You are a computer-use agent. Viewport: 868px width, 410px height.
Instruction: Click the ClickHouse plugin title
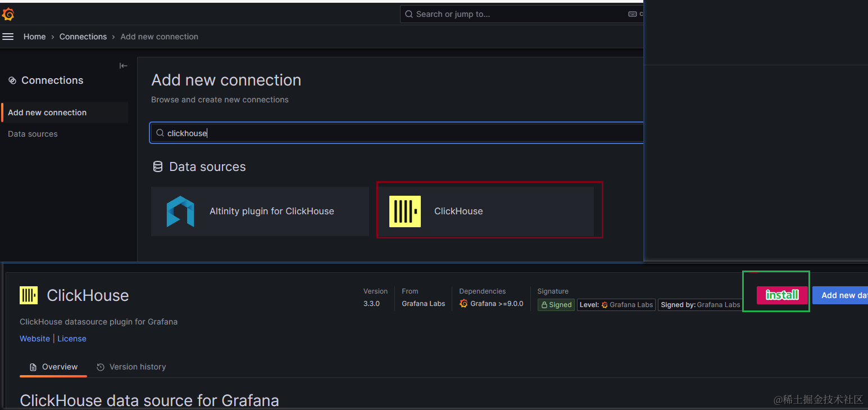pos(88,295)
